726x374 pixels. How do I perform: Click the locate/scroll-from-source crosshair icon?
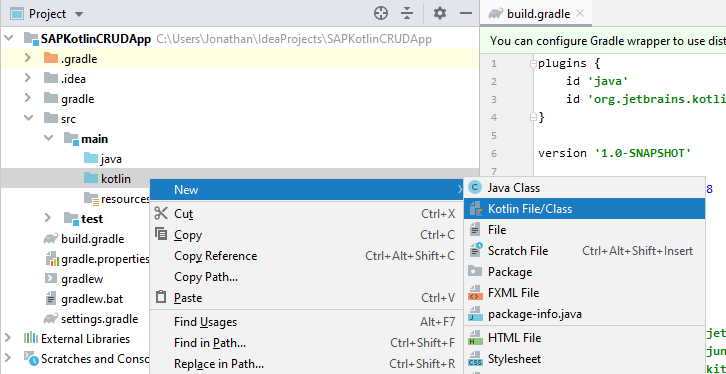pyautogui.click(x=381, y=13)
